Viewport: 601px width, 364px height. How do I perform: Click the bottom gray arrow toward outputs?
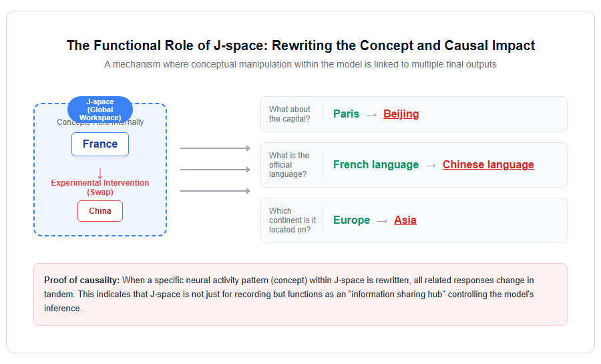(x=215, y=191)
